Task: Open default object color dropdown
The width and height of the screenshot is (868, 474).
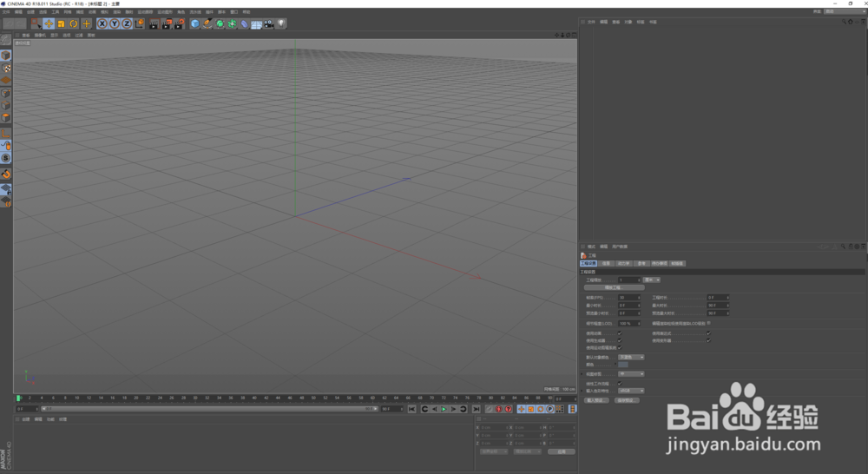Action: (x=631, y=357)
